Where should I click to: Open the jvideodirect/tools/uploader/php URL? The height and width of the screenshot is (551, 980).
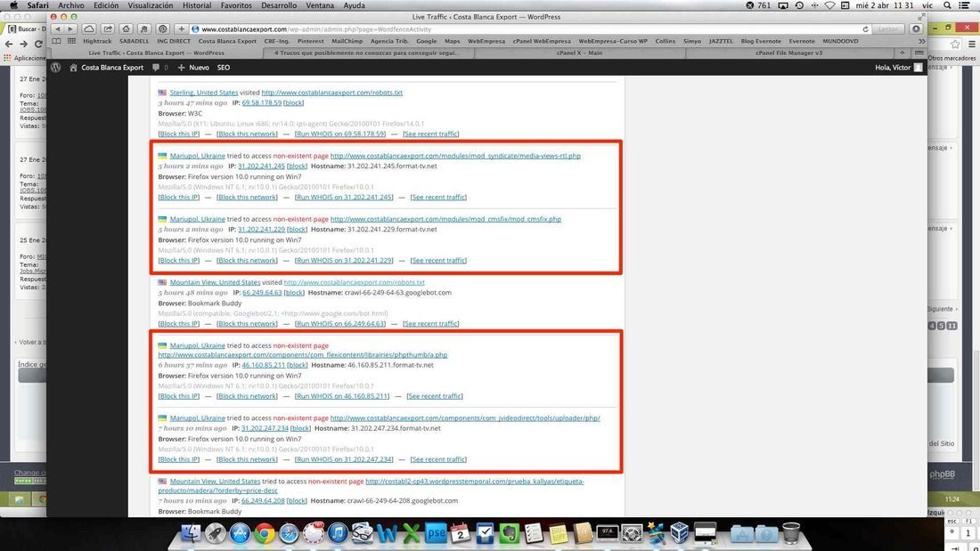[465, 418]
